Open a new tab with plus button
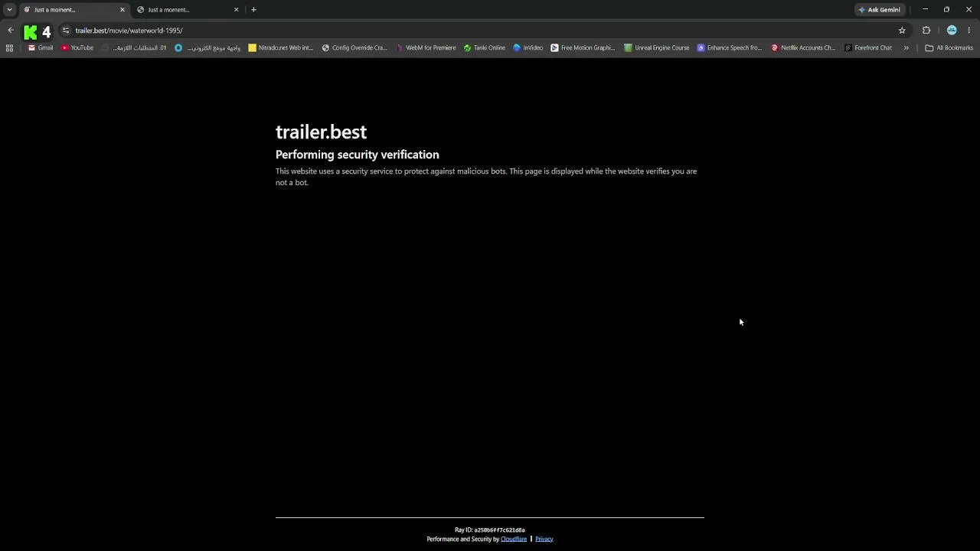This screenshot has height=551, width=980. (x=253, y=10)
